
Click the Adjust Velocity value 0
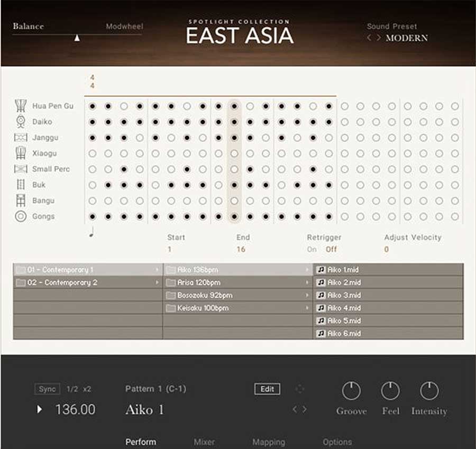pos(386,249)
